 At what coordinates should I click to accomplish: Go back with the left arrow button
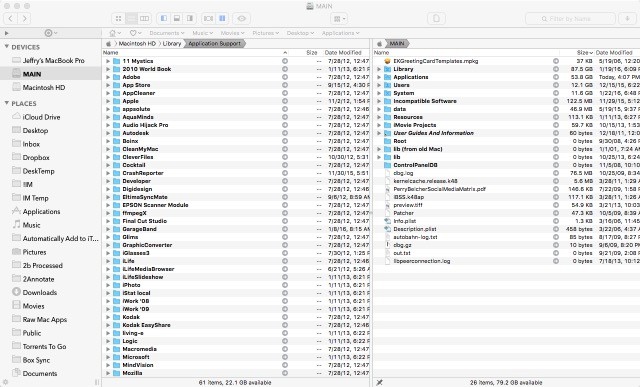10,18
